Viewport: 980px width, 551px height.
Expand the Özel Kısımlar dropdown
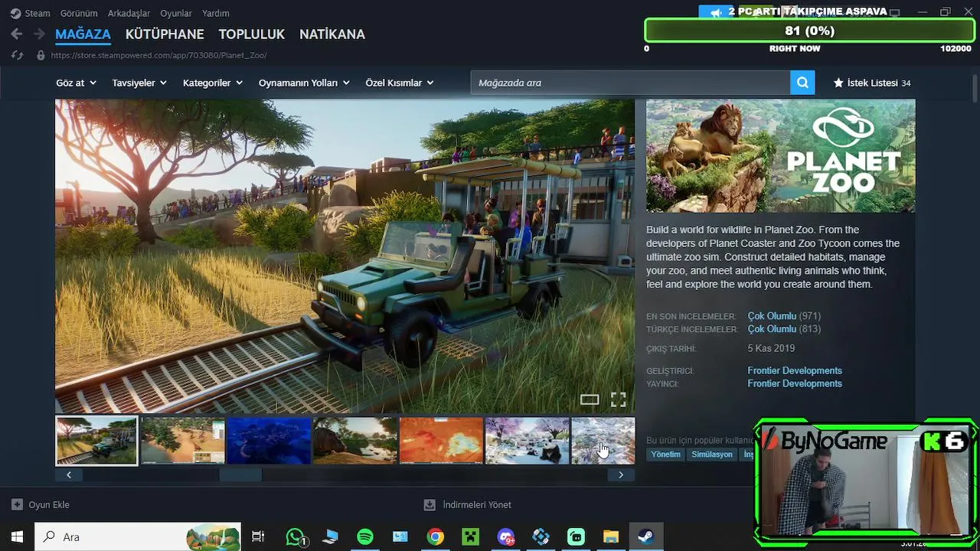click(x=400, y=83)
